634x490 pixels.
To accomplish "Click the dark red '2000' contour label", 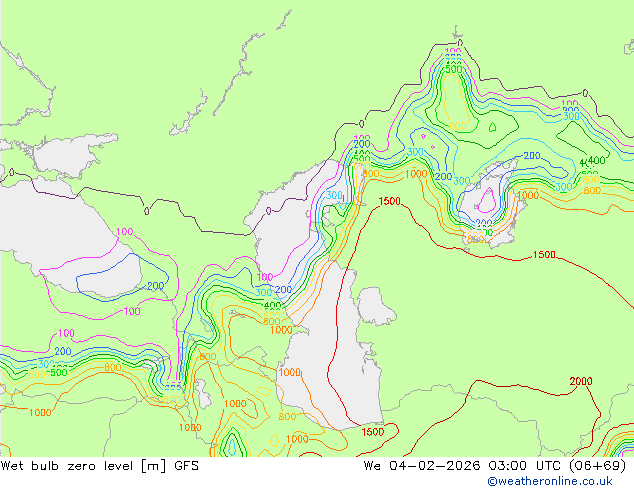I will point(581,381).
